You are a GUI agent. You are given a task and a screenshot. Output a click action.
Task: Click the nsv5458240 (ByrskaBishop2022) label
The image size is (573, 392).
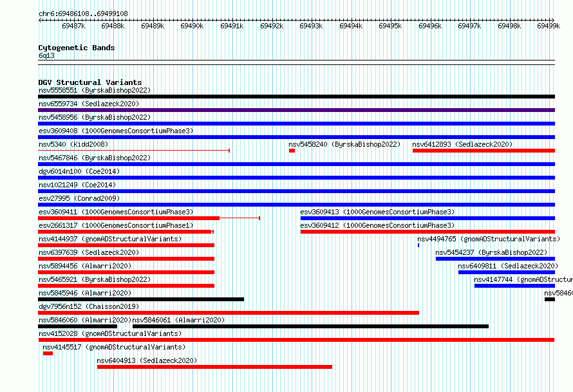[344, 144]
